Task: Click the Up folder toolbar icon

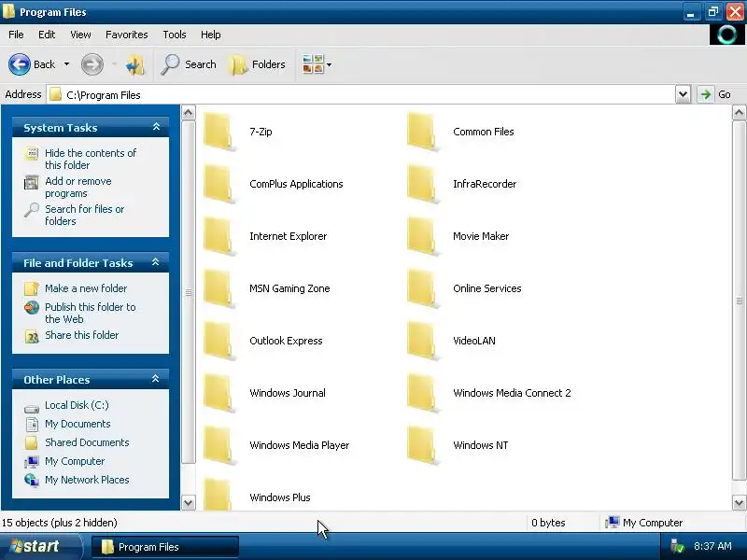Action: pos(134,64)
